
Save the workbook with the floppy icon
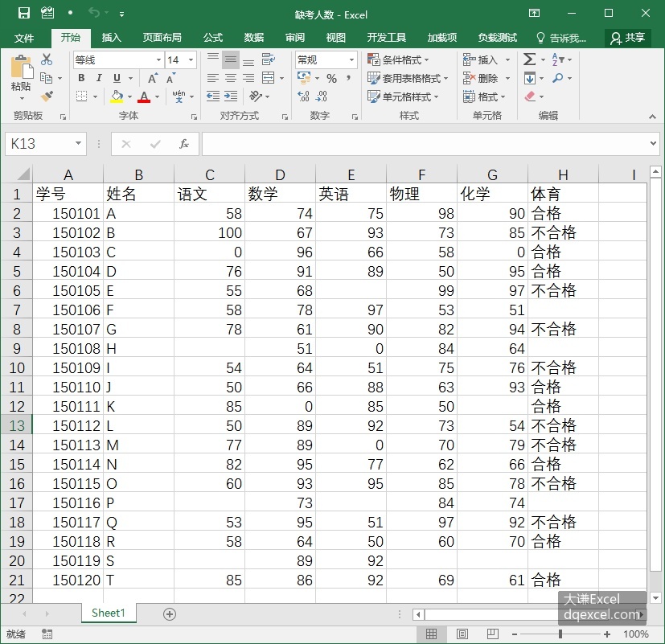point(24,13)
